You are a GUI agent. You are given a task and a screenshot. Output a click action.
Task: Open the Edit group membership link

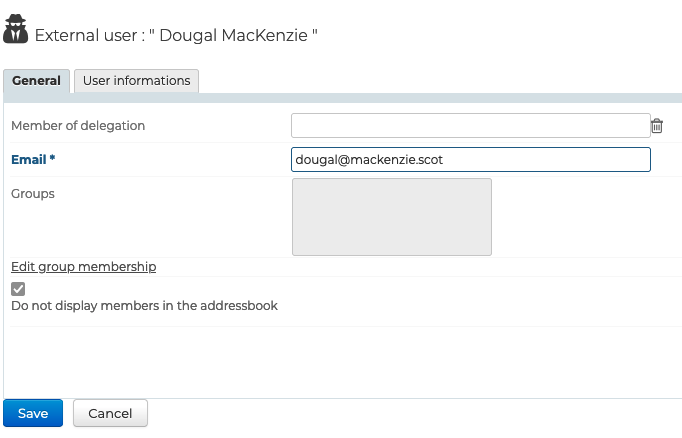click(83, 267)
